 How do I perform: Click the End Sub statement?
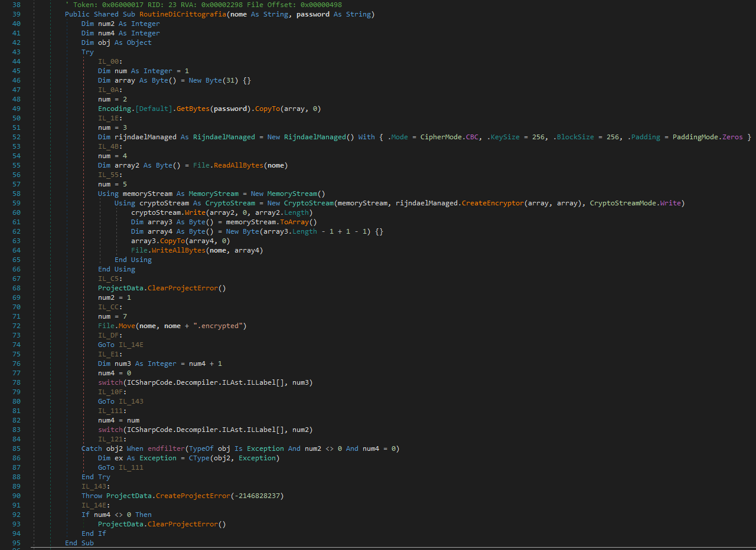(79, 543)
